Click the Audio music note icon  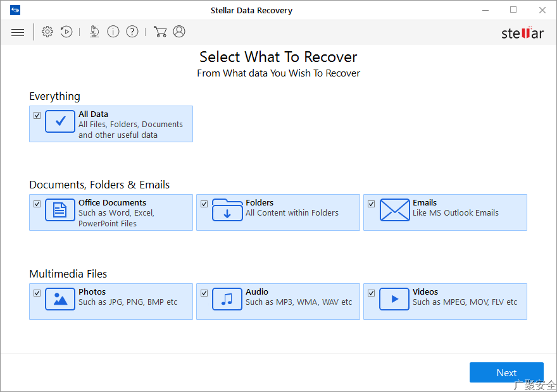point(227,299)
